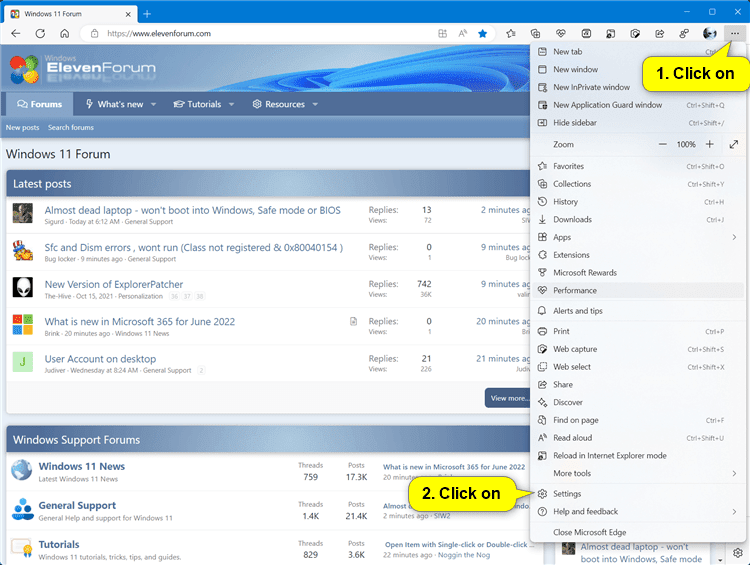Image resolution: width=750 pixels, height=565 pixels.
Task: Open Favorites from the Edge menu
Action: tap(638, 166)
